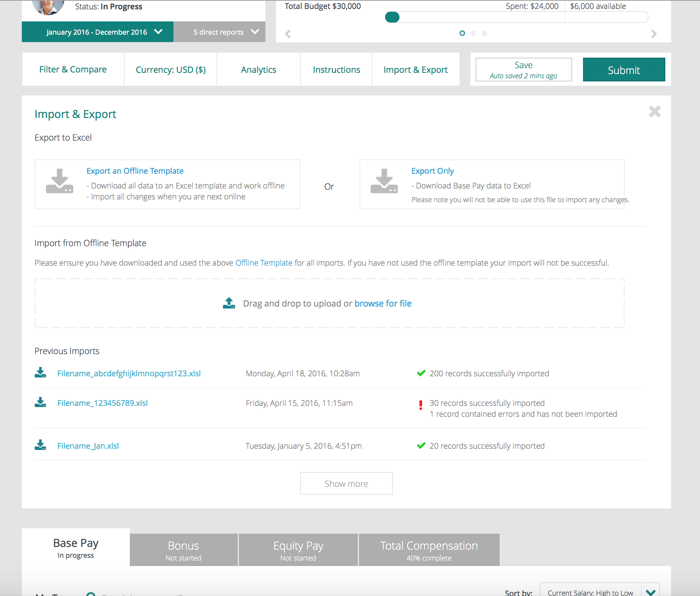Click the download icon beside Filename_Jan.xlsl
The image size is (700, 596).
pos(40,445)
